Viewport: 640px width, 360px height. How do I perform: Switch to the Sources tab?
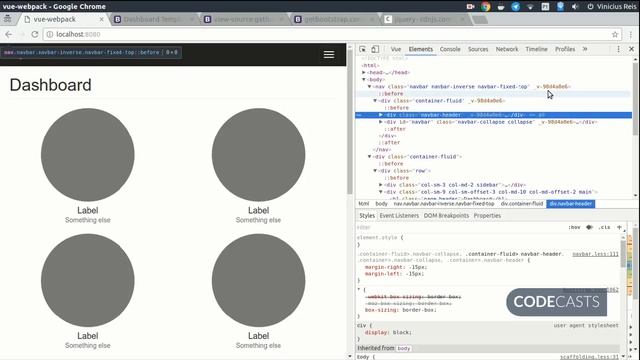[x=478, y=49]
